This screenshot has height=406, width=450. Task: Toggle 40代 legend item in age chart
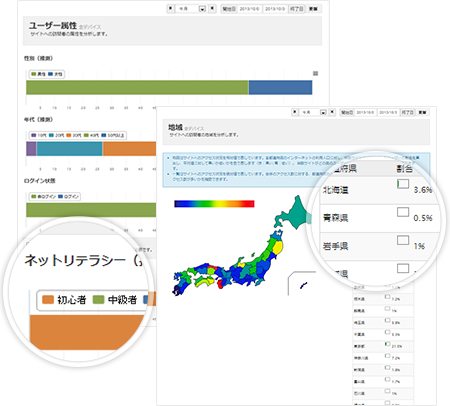coord(91,135)
